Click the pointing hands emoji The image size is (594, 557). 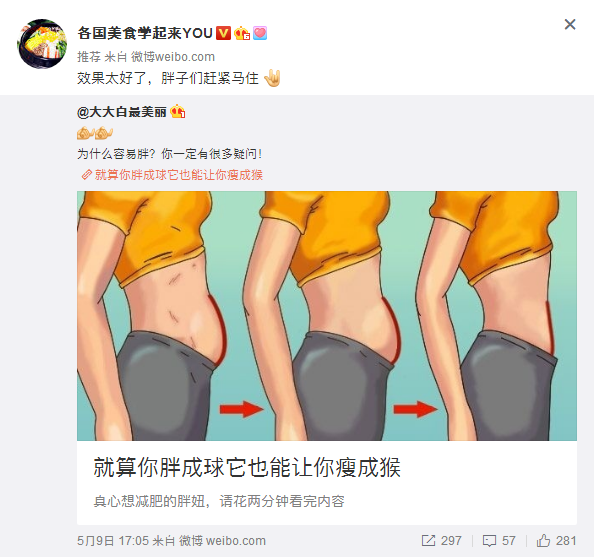point(95,133)
